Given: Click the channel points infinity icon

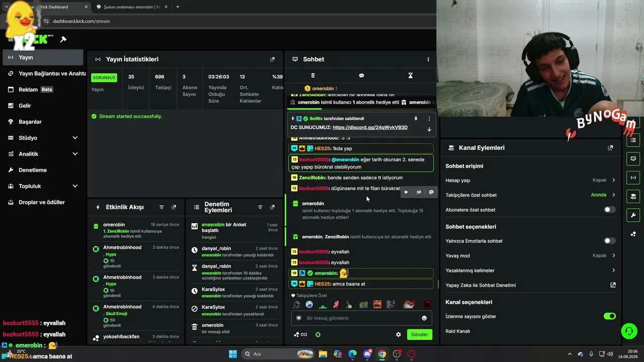Looking at the screenshot, I should (300, 334).
